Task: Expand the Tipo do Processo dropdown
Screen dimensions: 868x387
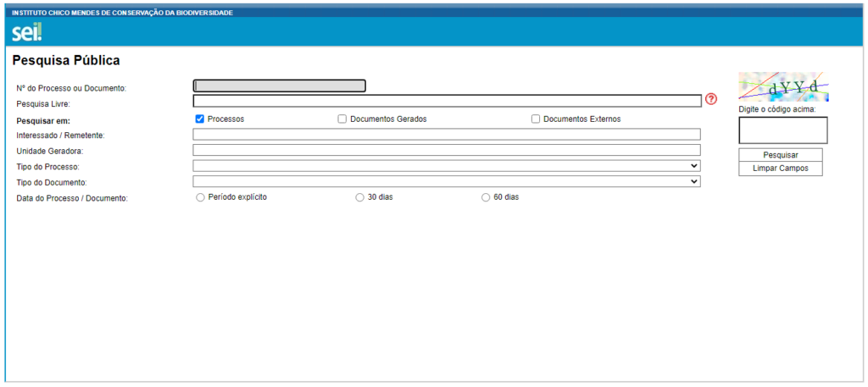Action: pos(447,166)
